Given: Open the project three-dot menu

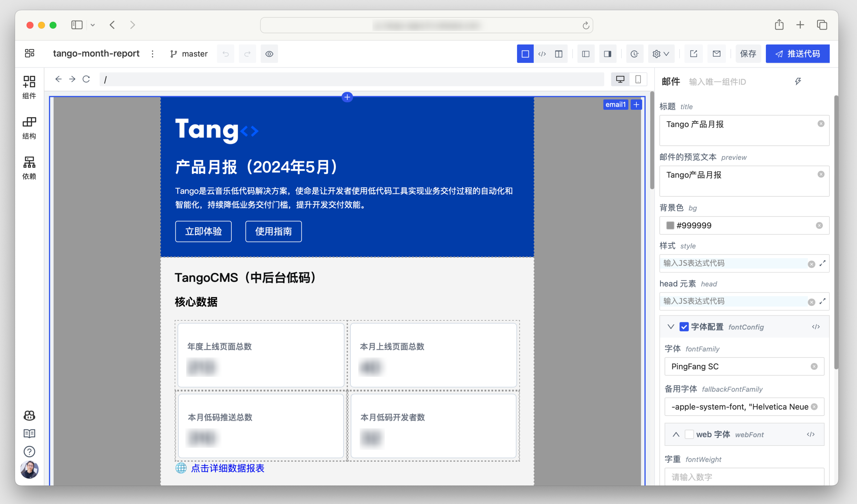Looking at the screenshot, I should [152, 54].
